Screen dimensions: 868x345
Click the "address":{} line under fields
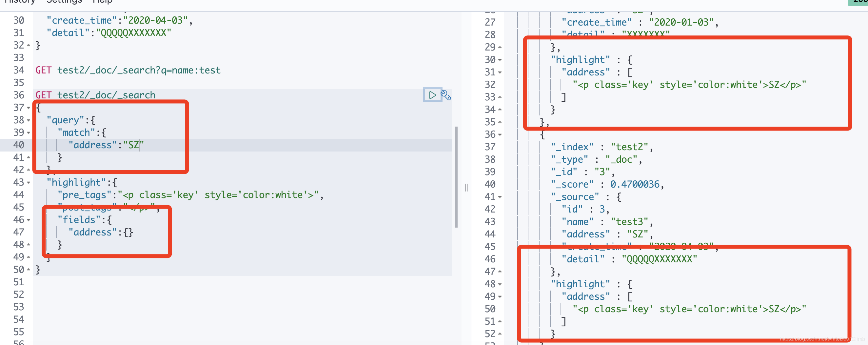tap(101, 233)
